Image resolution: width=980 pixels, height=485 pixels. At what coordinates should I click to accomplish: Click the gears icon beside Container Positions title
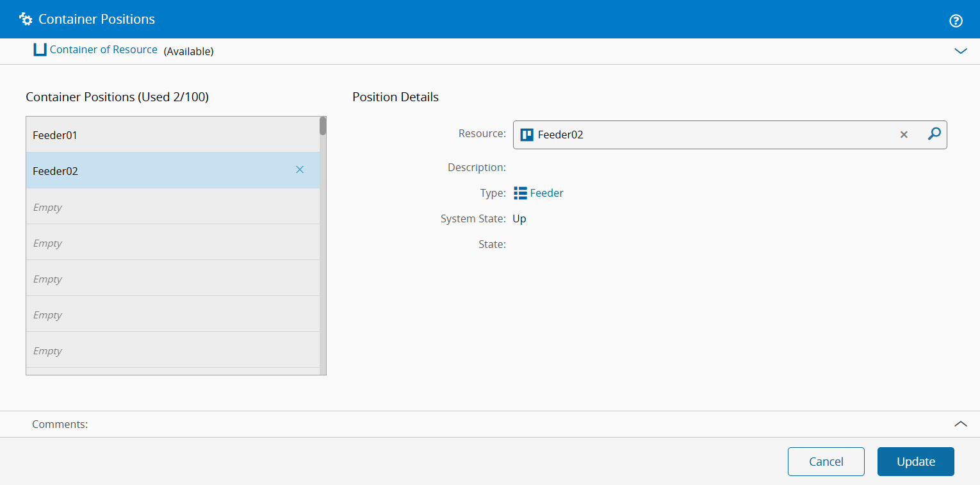26,19
